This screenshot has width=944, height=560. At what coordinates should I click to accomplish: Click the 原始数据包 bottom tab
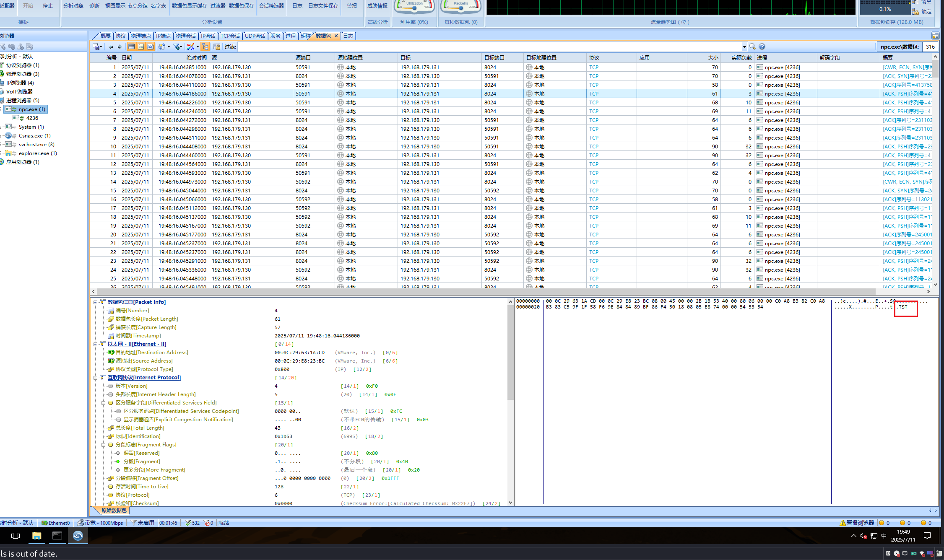114,511
